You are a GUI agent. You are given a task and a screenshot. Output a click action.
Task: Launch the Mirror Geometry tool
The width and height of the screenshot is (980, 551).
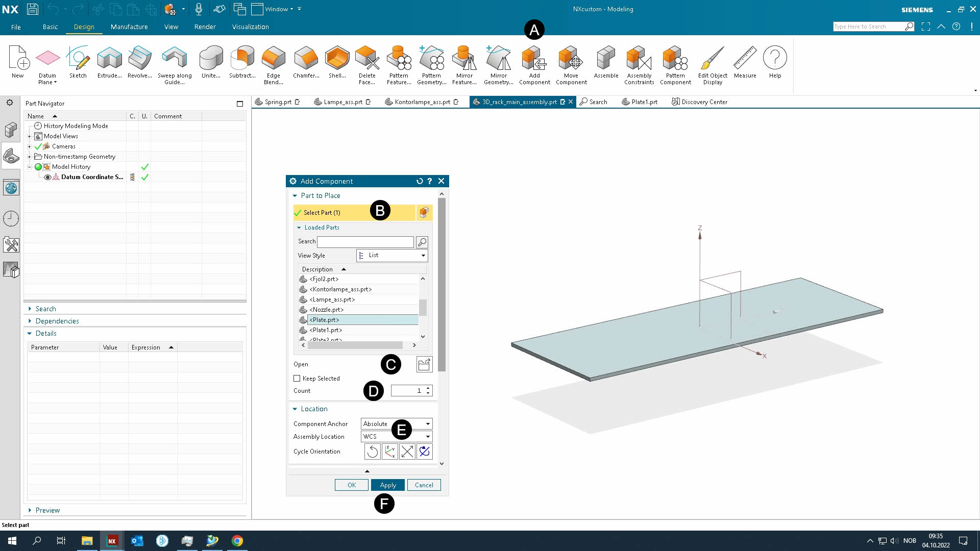coord(499,61)
